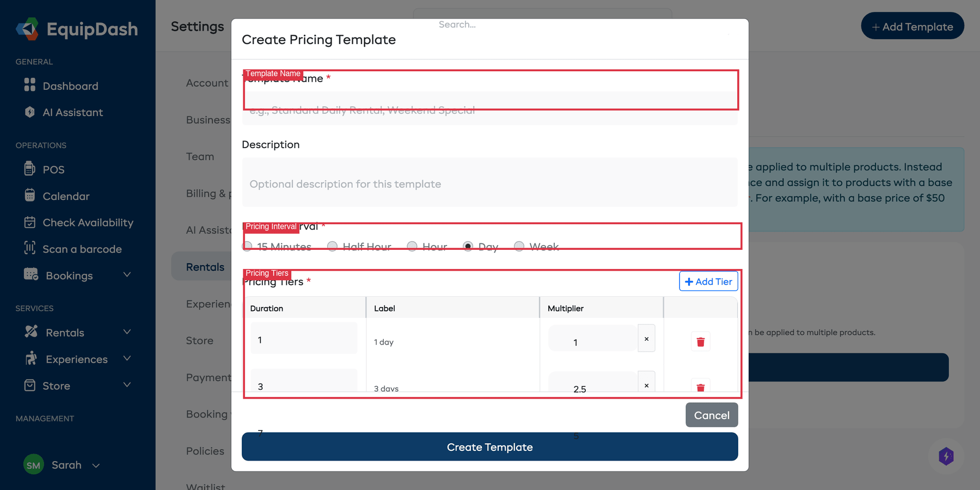Switch to the Rentals settings tab
980x490 pixels.
[205, 266]
